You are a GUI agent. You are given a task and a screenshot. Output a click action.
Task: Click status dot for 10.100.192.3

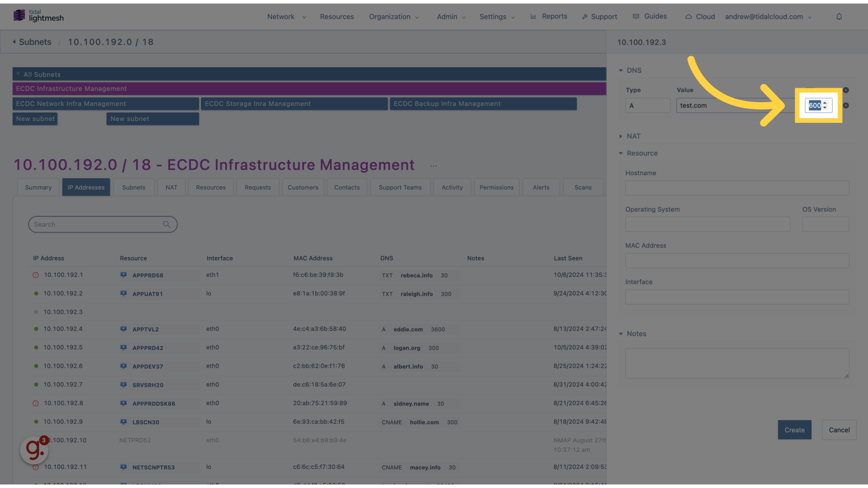(x=36, y=312)
